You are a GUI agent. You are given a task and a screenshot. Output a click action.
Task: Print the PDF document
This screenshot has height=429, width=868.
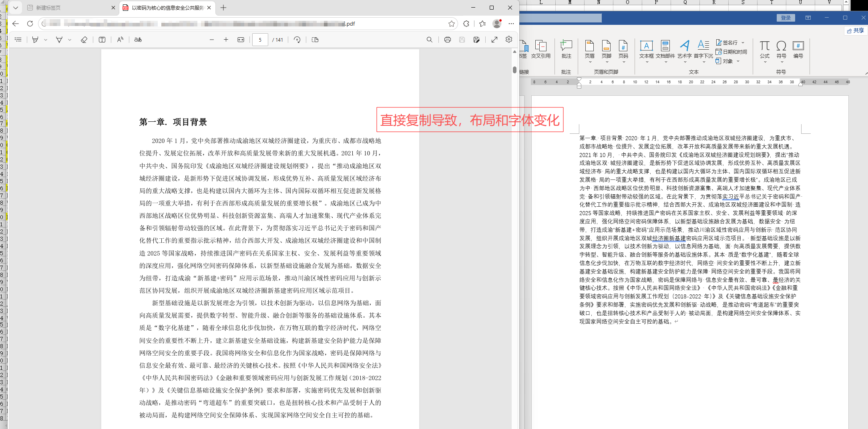click(x=448, y=40)
